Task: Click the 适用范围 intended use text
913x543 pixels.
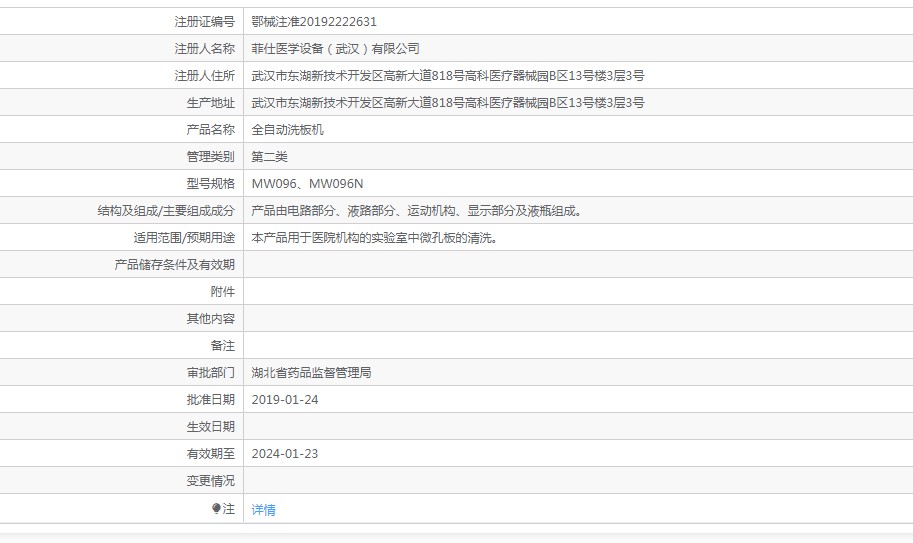Action: [374, 237]
